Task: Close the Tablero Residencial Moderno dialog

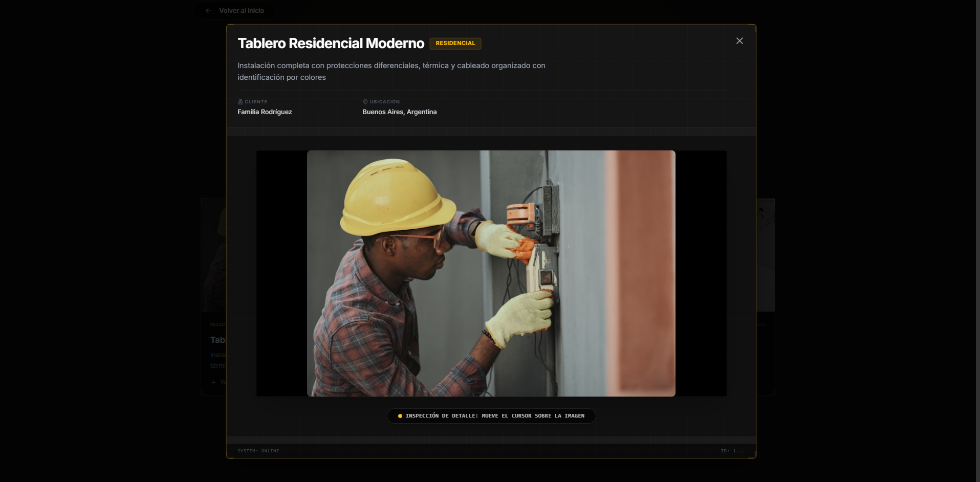Action: coord(739,41)
